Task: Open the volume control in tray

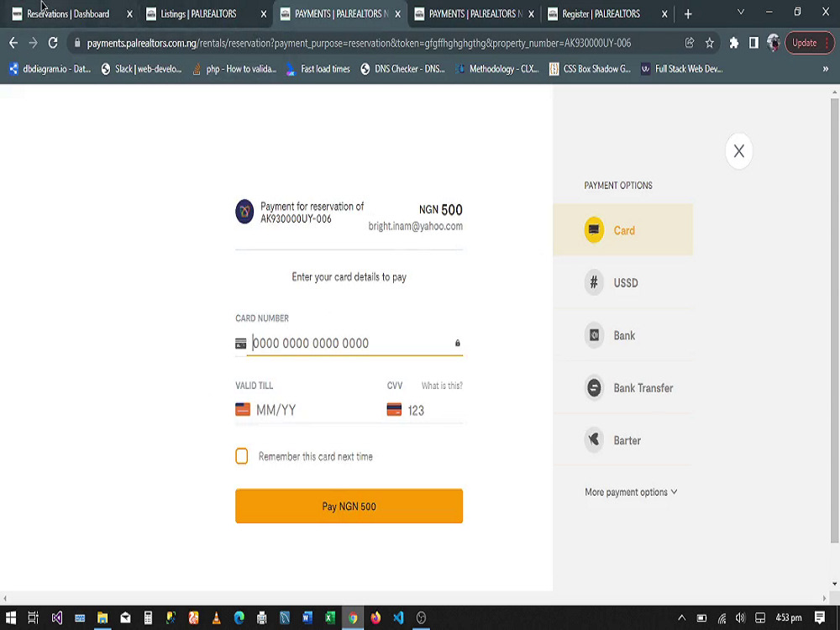Action: (x=740, y=617)
